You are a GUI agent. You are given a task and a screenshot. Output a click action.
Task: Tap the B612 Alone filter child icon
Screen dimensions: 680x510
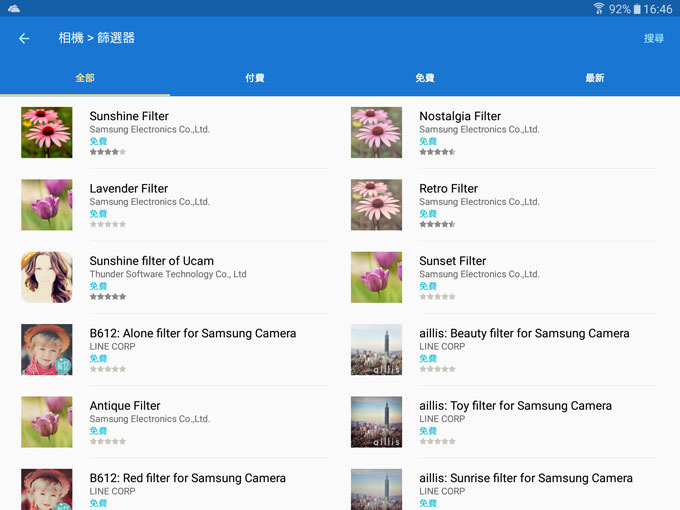click(x=47, y=350)
